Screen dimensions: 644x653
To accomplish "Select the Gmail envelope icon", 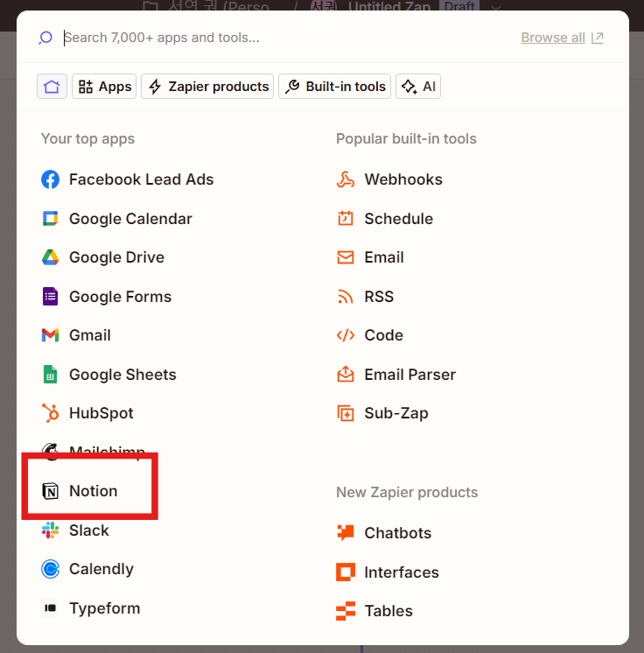I will [x=51, y=335].
